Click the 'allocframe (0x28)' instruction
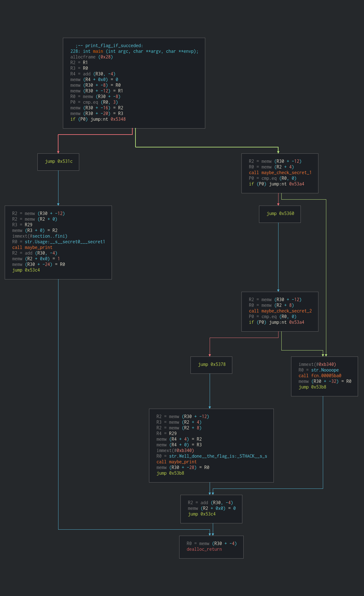This screenshot has height=596, width=364. click(x=92, y=57)
